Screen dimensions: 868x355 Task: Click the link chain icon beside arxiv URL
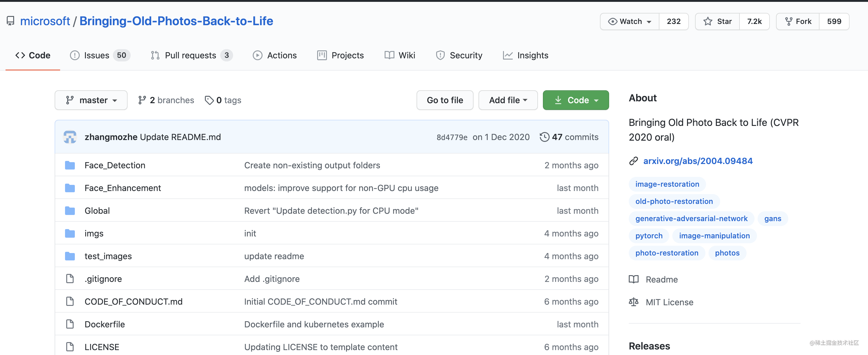633,161
